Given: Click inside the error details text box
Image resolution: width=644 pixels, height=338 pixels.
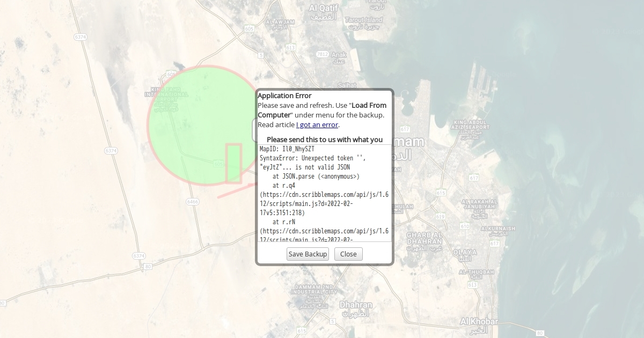Looking at the screenshot, I should [x=325, y=193].
